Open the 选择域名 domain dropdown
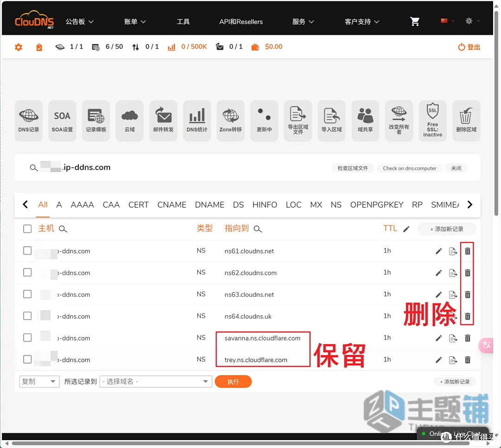 click(x=156, y=382)
